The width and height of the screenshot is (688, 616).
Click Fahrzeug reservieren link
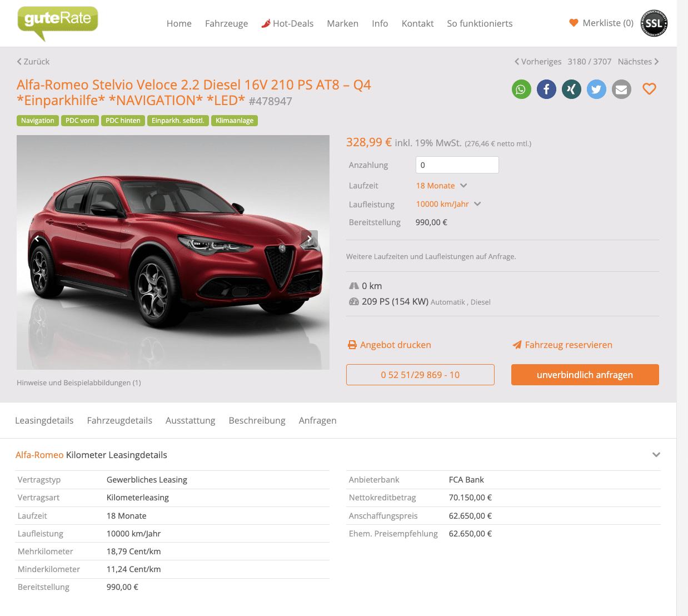[562, 345]
